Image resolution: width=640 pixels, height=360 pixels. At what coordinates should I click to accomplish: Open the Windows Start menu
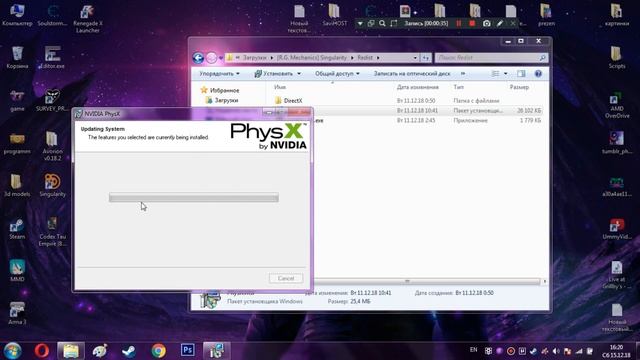click(12, 351)
